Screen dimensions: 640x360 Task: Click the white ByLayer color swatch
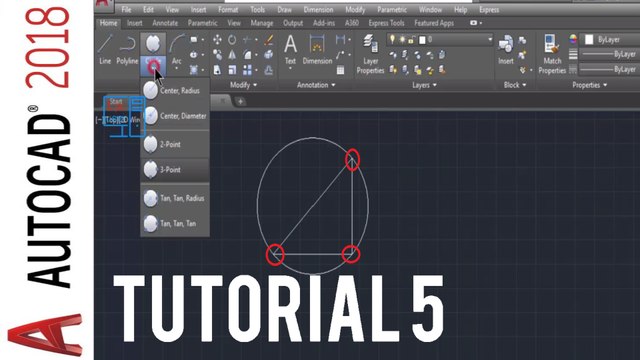pyautogui.click(x=589, y=40)
